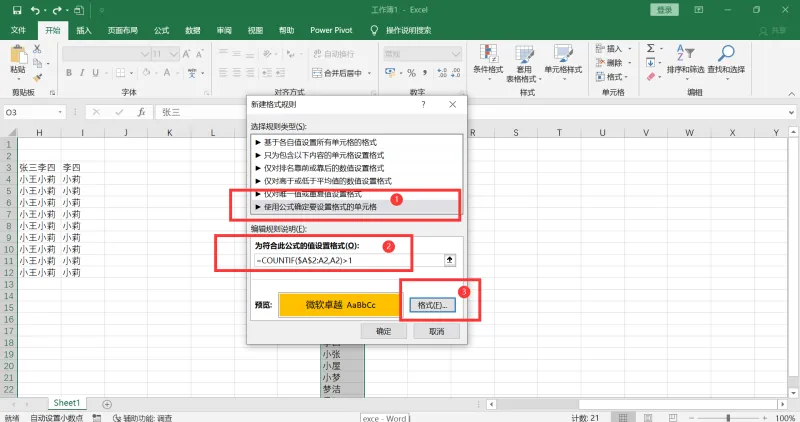Click the increase decimal icon
This screenshot has height=422, width=800.
pos(442,73)
